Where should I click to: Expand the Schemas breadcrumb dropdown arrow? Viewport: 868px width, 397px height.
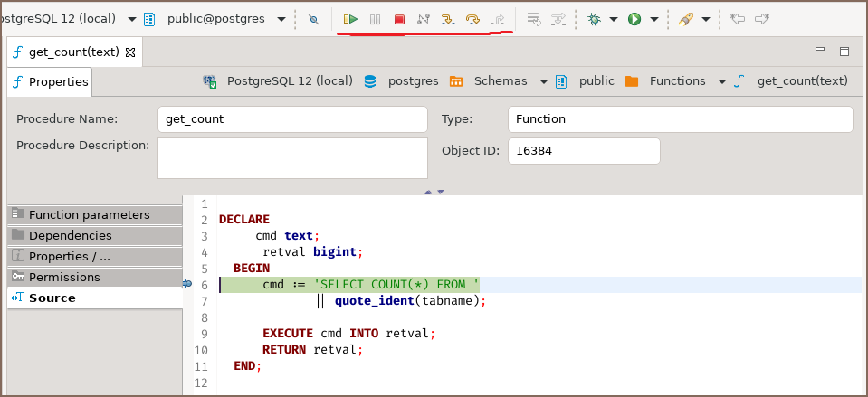(x=544, y=81)
